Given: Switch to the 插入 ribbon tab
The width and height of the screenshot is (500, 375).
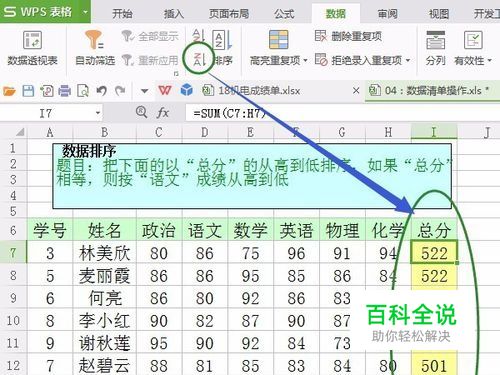Looking at the screenshot, I should (x=174, y=14).
